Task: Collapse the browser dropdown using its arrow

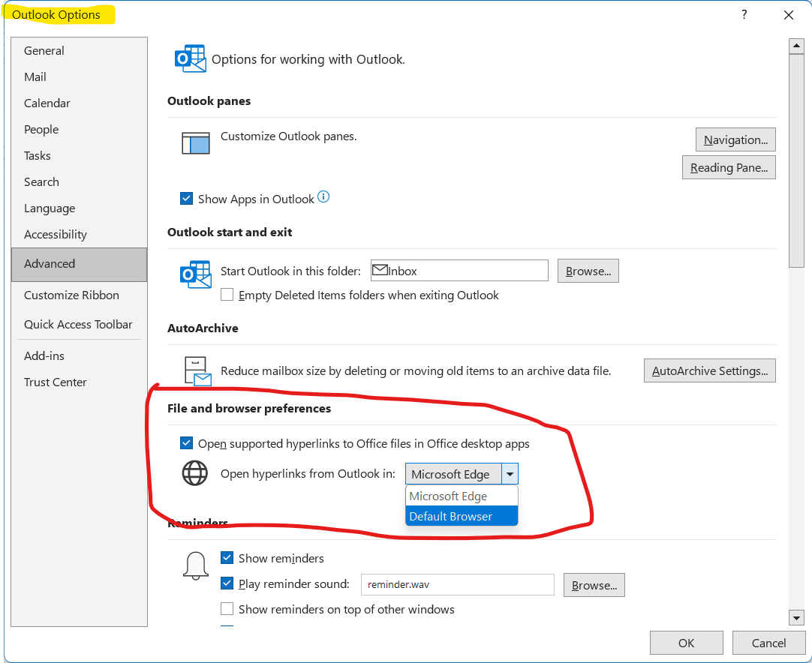Action: point(510,473)
